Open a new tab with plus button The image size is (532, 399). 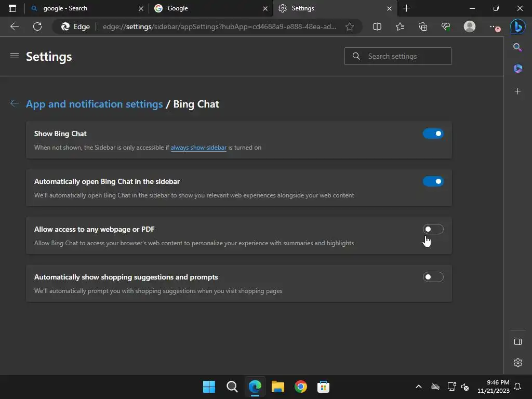tap(406, 8)
